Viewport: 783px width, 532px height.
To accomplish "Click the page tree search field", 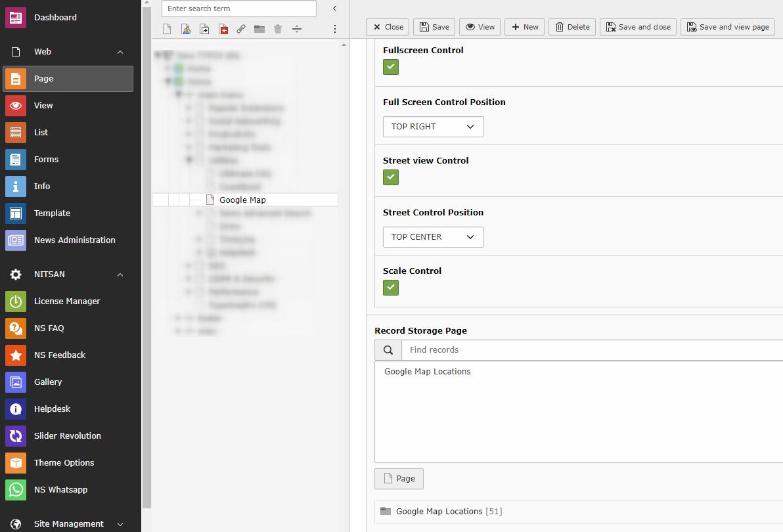I will (x=238, y=9).
